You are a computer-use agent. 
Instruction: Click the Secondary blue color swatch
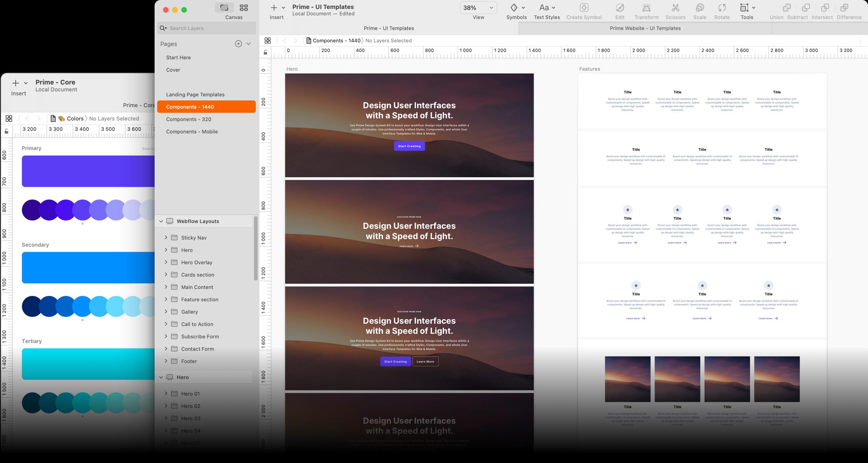pos(88,267)
